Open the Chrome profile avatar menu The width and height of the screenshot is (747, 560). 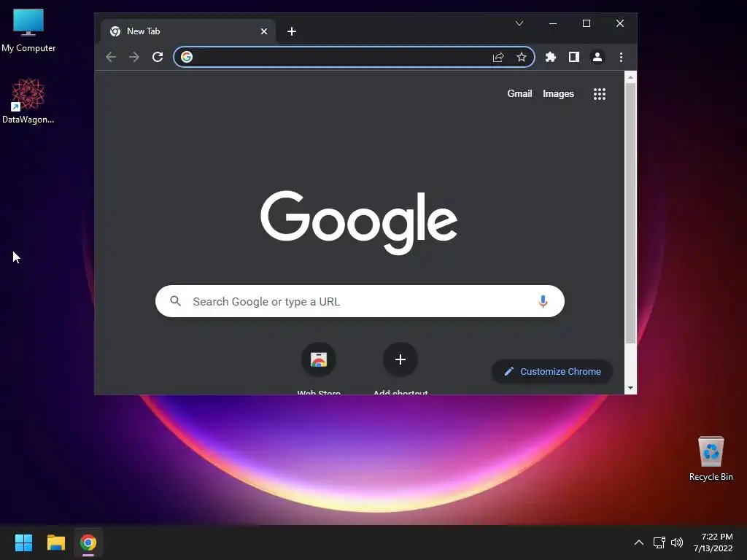pyautogui.click(x=597, y=57)
